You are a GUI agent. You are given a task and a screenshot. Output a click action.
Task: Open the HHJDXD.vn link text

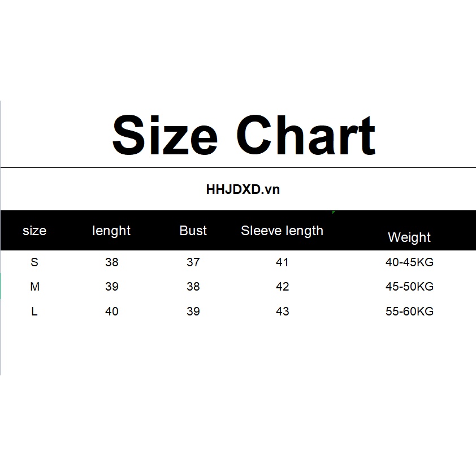point(243,189)
